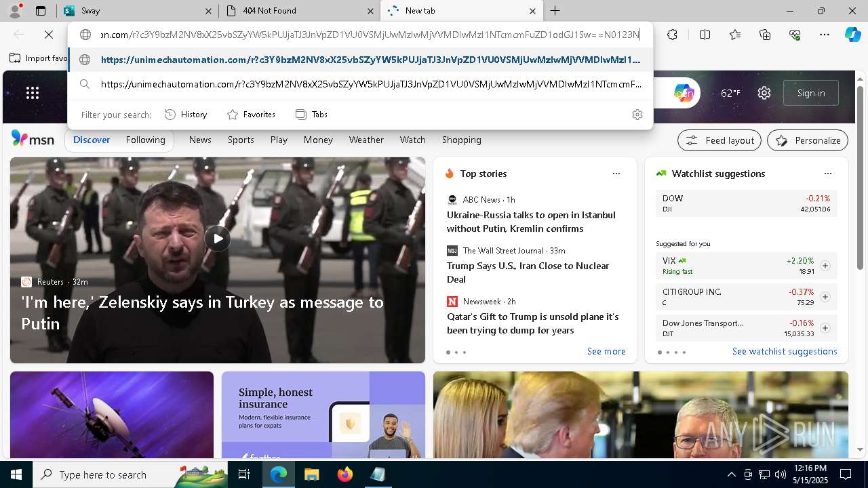
Task: Open the Edge profile icon
Action: (x=14, y=10)
